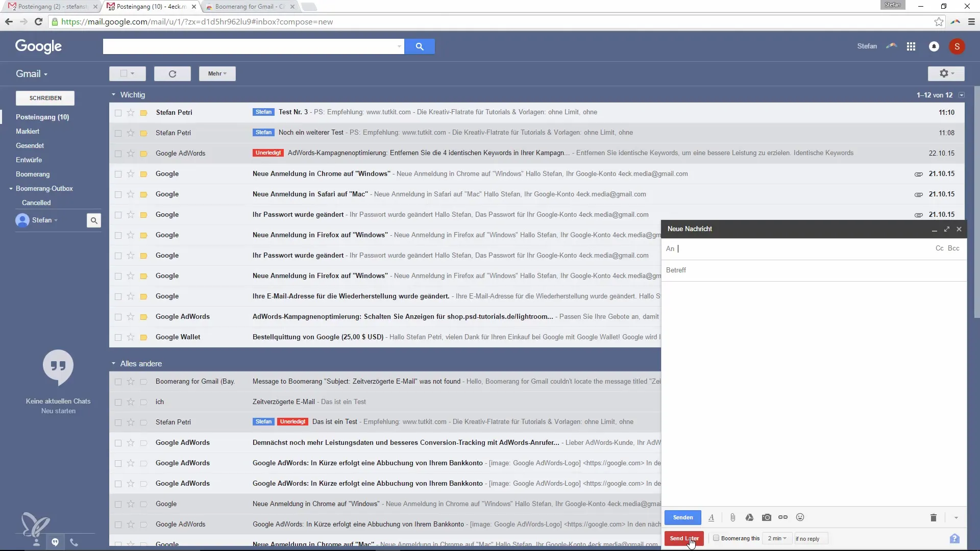Screen dimensions: 980x551
Task: Bookmark this page with star icon
Action: tap(939, 22)
